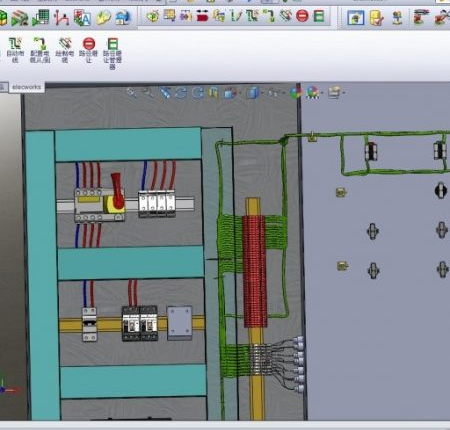
Task: Click the Zoom to Area icon in view toolbar
Action: pyautogui.click(x=148, y=92)
